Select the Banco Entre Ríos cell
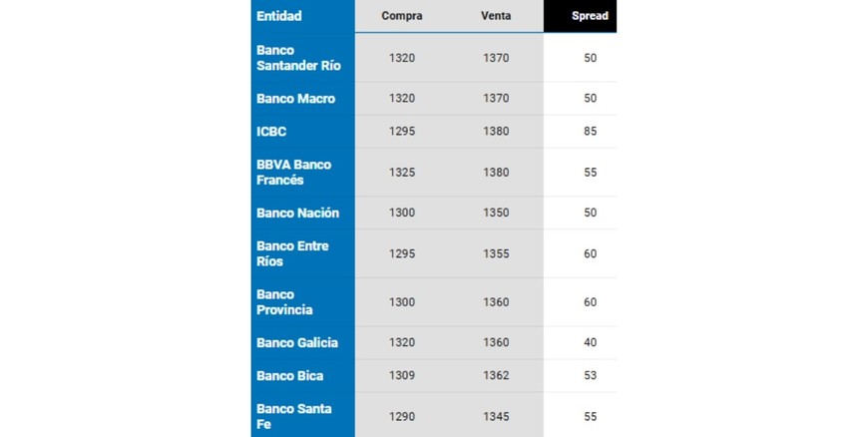Viewport: 868px width, 437px height. [292, 253]
